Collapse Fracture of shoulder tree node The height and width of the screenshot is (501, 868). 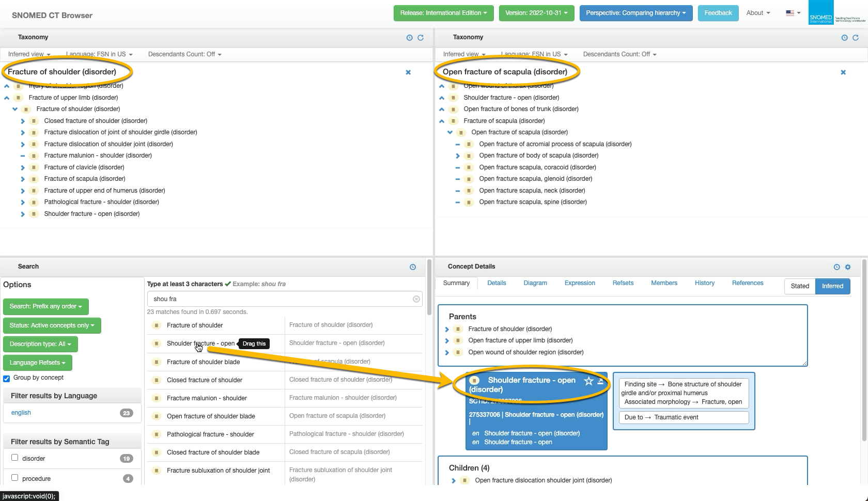15,109
